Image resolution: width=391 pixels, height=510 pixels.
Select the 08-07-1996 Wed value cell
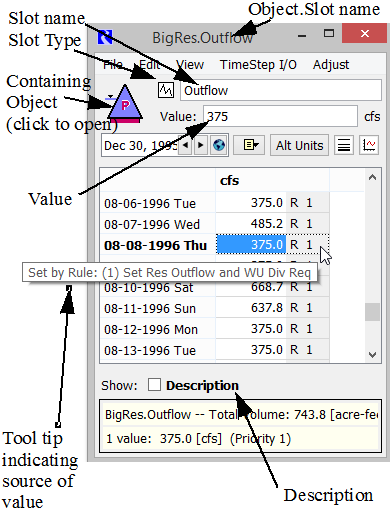click(x=251, y=223)
